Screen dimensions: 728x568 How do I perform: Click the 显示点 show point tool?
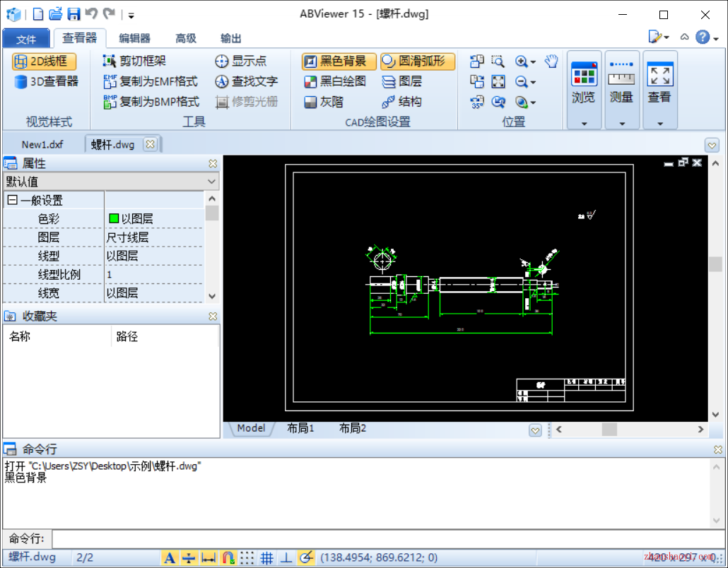[240, 61]
